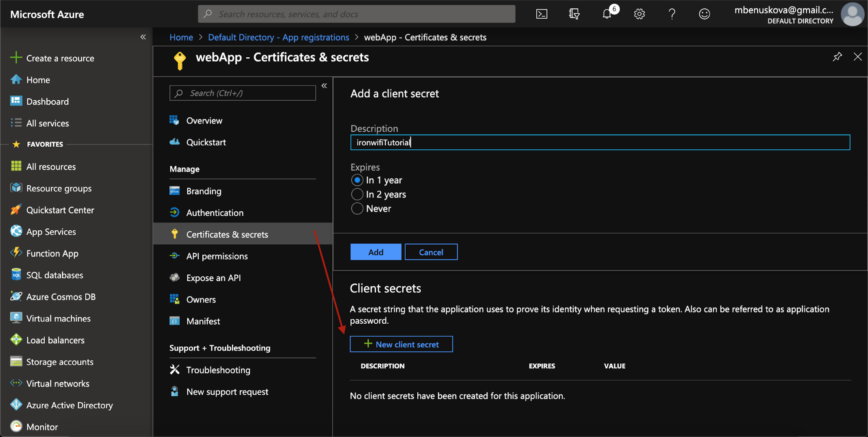Image resolution: width=868 pixels, height=437 pixels.
Task: Navigate to Default Directory - App registrations breadcrumb
Action: pos(278,37)
